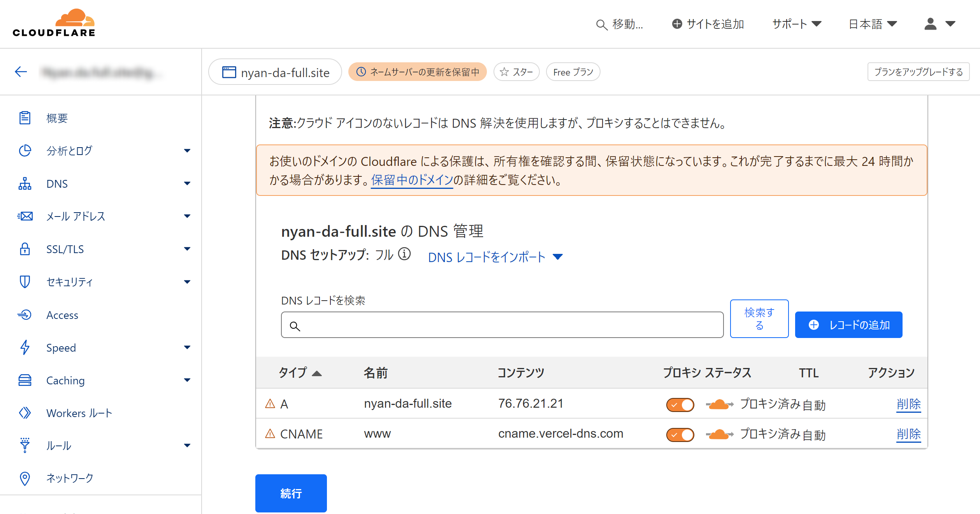980x514 pixels.
Task: Click the warning triangle on CNAME record
Action: (x=270, y=433)
